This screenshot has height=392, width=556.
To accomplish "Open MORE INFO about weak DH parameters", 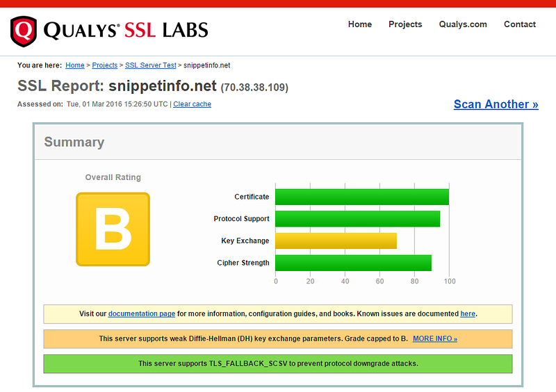I will [435, 338].
